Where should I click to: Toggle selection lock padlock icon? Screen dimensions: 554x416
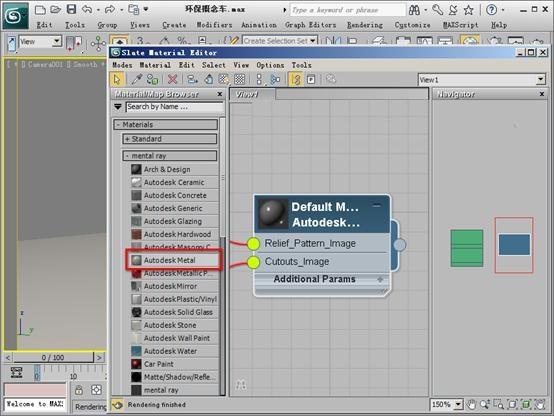tap(79, 390)
